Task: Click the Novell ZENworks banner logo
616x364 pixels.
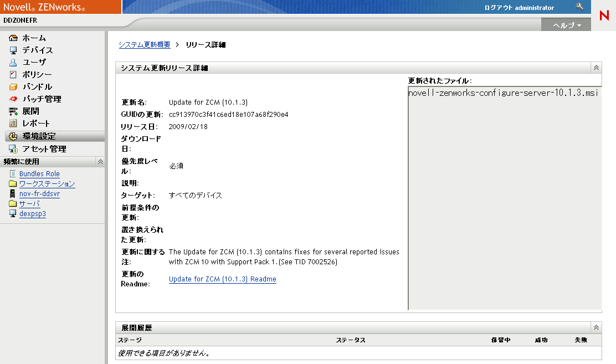Action: tap(44, 7)
